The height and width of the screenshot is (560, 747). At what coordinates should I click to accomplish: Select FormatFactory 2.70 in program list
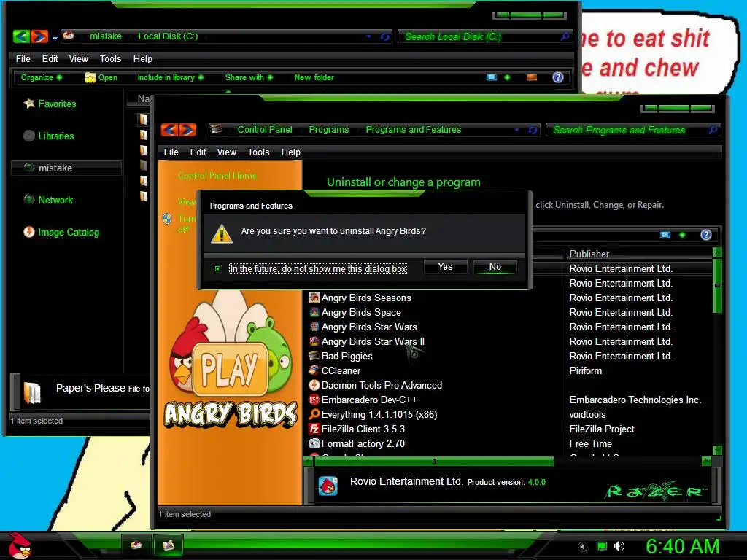[363, 443]
